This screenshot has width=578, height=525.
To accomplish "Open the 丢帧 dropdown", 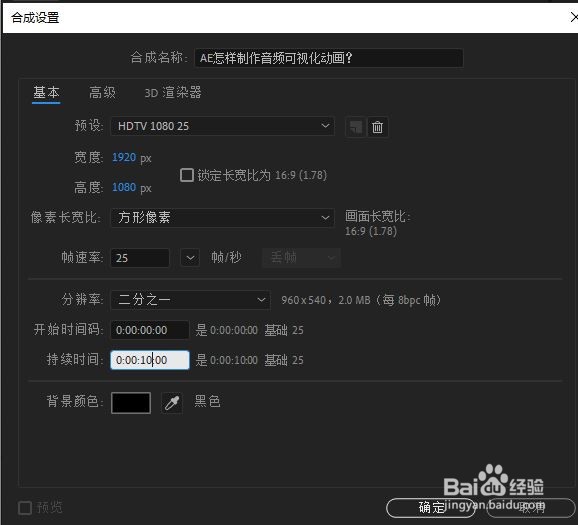I will coord(301,257).
